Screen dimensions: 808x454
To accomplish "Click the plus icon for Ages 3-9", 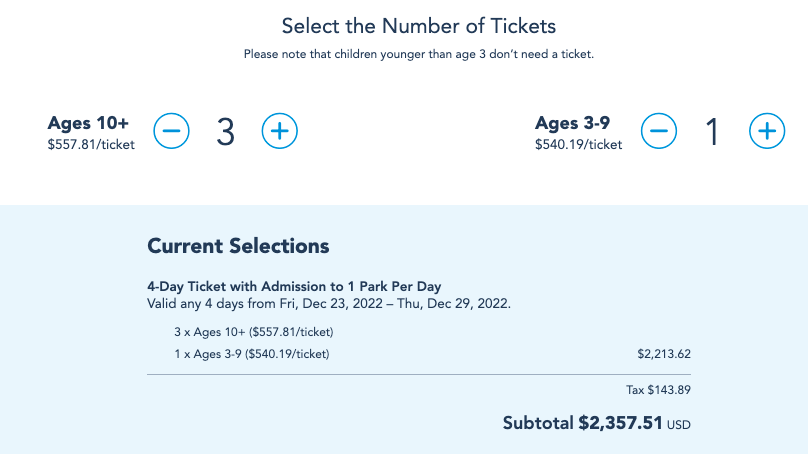I will tap(767, 131).
